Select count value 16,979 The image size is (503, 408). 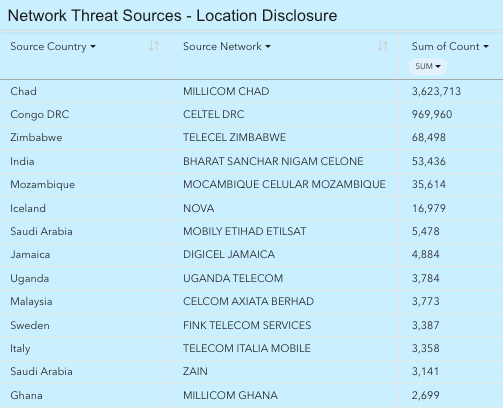[x=428, y=208]
